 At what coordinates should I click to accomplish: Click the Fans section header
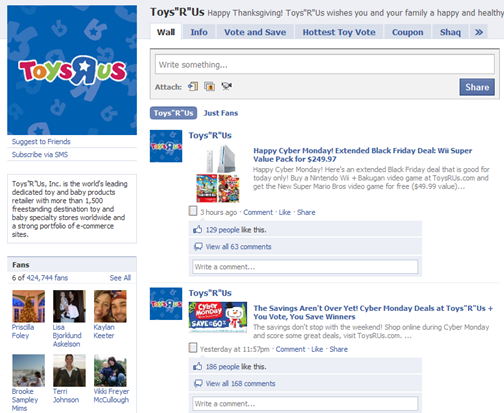(x=72, y=265)
